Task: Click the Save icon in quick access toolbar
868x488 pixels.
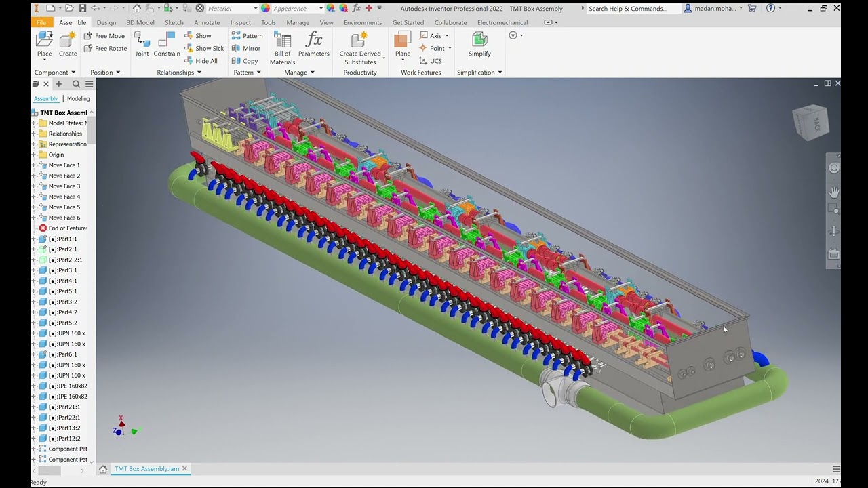Action: pyautogui.click(x=82, y=8)
